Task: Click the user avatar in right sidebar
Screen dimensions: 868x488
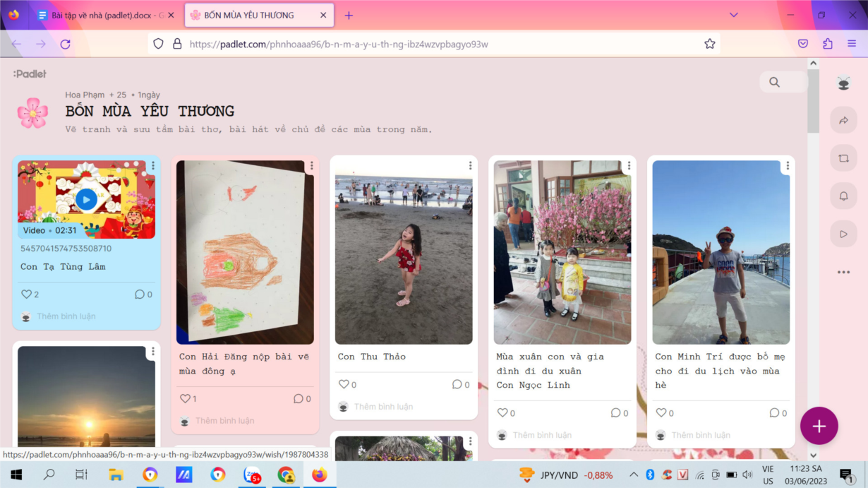Action: [843, 83]
